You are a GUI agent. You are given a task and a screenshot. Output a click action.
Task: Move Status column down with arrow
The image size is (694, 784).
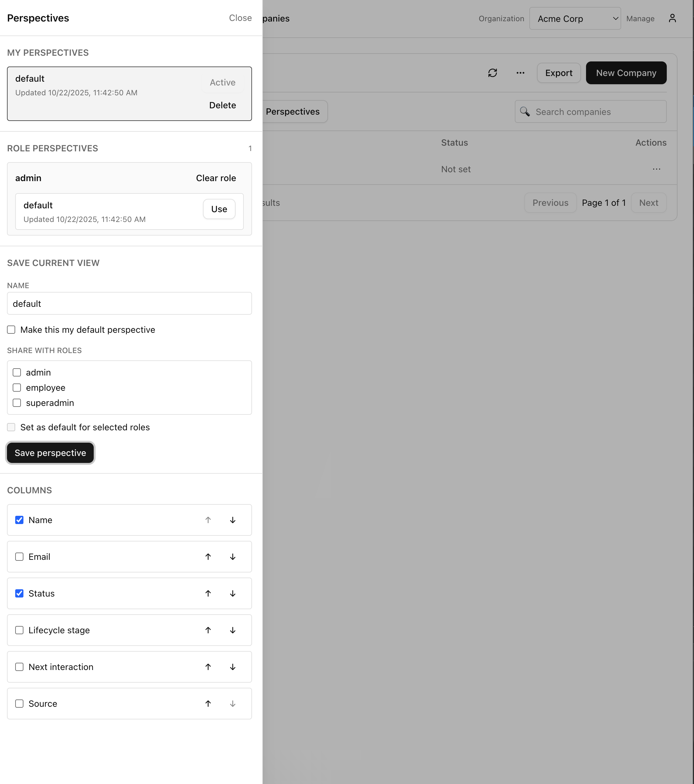tap(232, 593)
